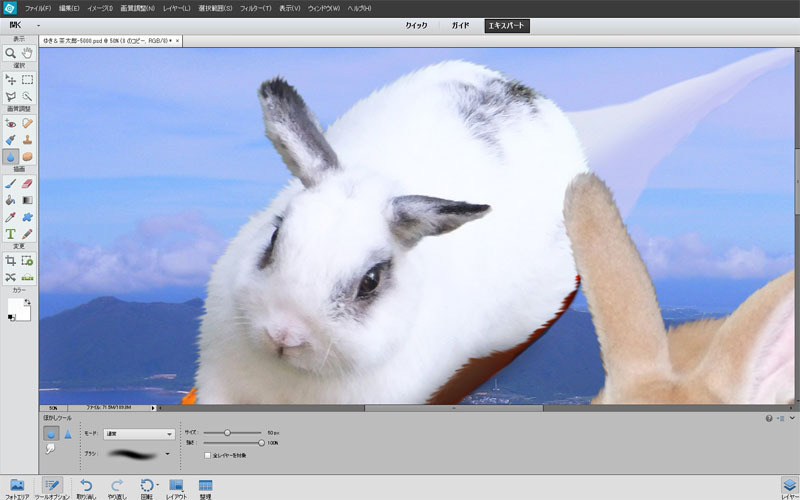Open the ファイル(F) menu
Screen dimensions: 800x500
[x=38, y=8]
